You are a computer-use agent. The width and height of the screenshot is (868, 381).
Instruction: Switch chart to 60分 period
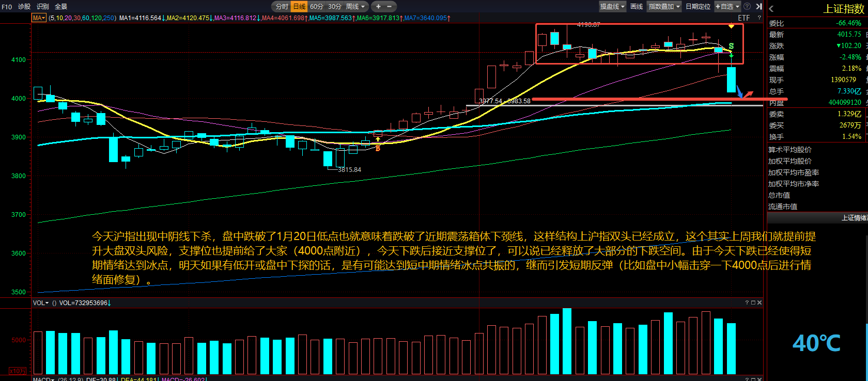[317, 7]
